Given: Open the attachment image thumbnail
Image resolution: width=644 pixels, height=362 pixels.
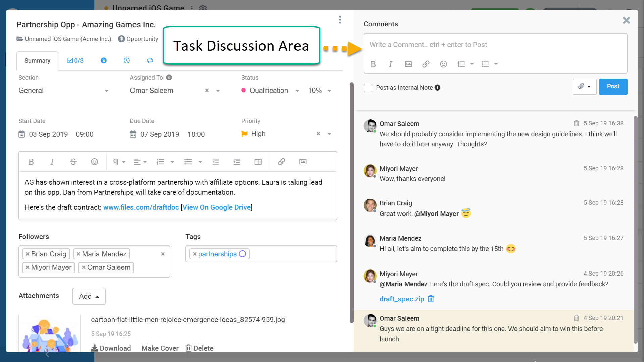Looking at the screenshot, I should pyautogui.click(x=50, y=334).
